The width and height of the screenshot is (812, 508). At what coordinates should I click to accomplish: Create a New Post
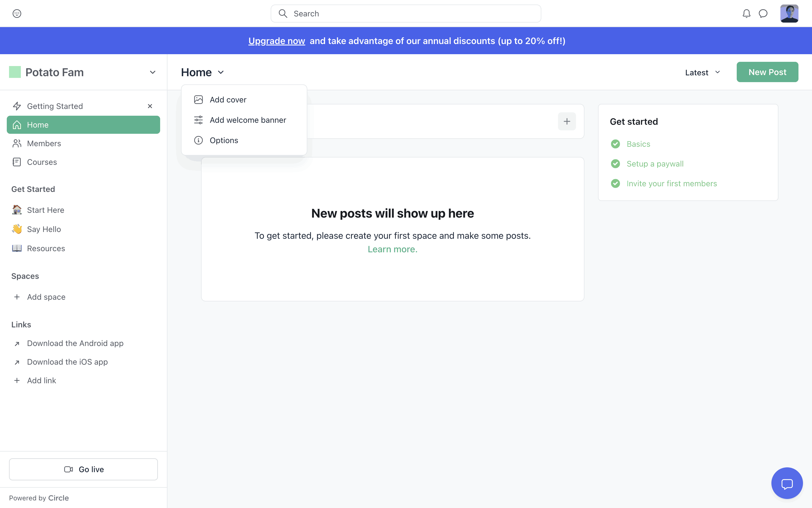coord(767,72)
